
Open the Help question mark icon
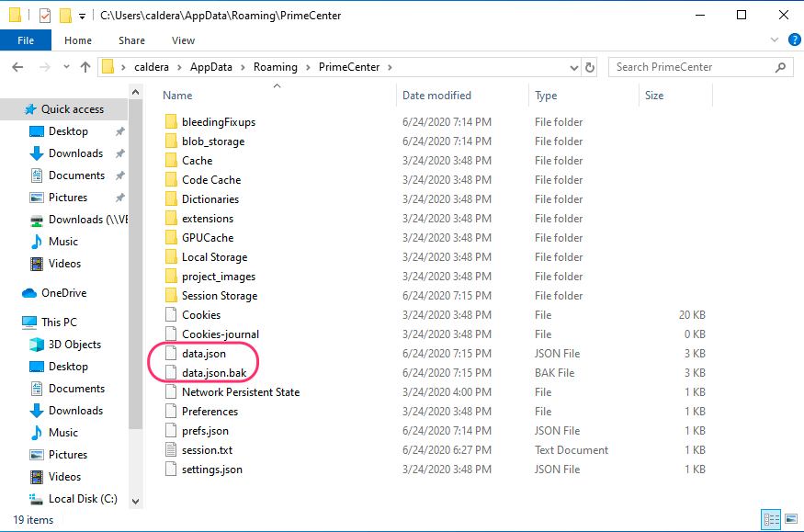[790, 40]
